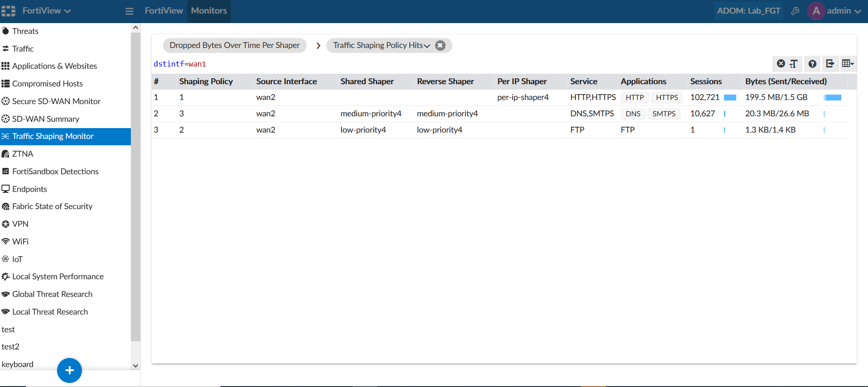Click the dstintf=wan1 filter field
The width and height of the screenshot is (868, 387).
click(462, 64)
